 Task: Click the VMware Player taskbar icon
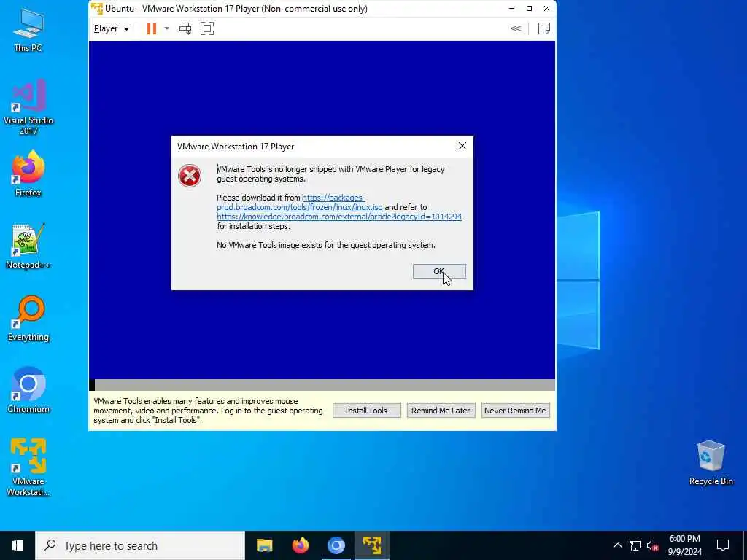[x=371, y=545]
